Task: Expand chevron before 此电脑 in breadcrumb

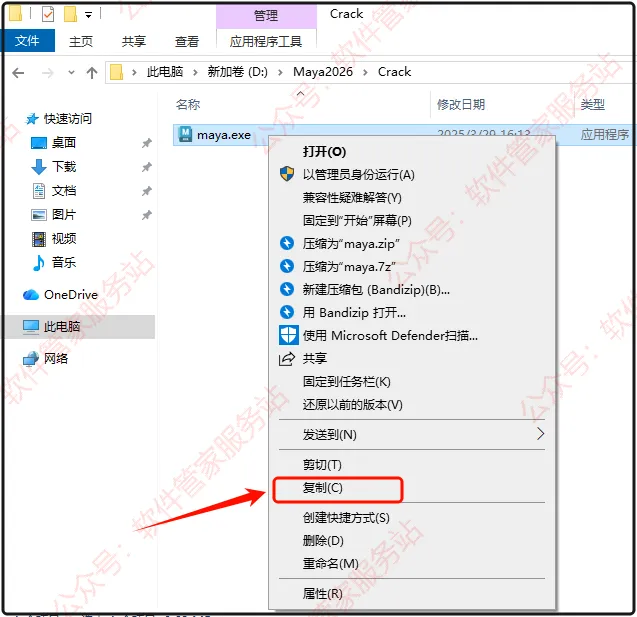Action: click(134, 73)
